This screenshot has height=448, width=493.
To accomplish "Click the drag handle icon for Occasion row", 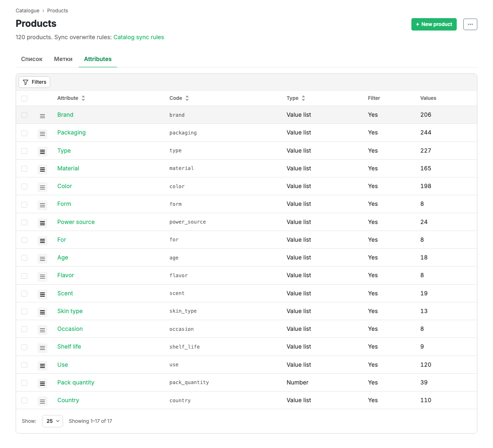I will point(42,330).
